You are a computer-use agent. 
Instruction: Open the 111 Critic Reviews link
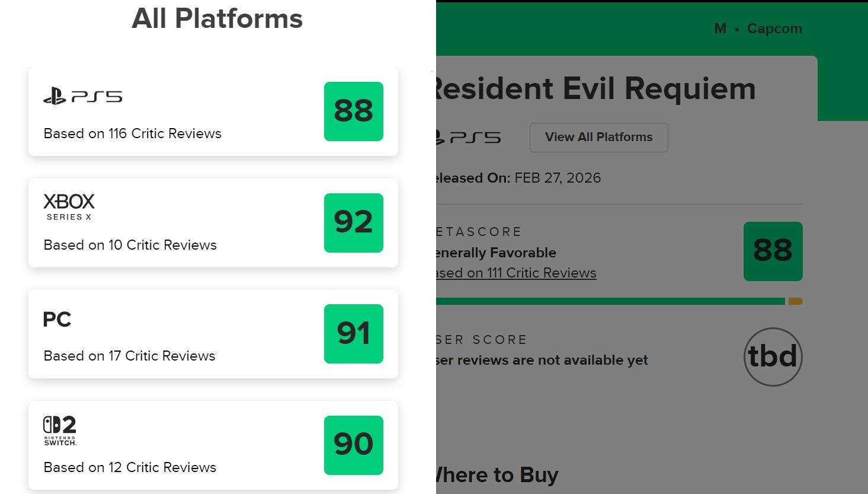(516, 273)
